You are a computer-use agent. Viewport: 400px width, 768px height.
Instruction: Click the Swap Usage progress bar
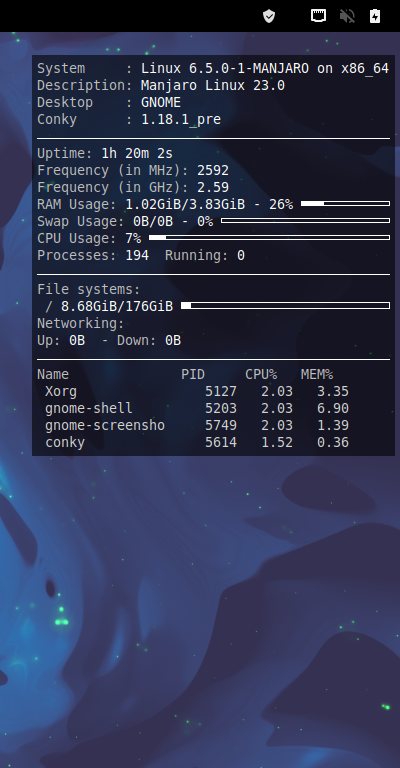pos(306,220)
